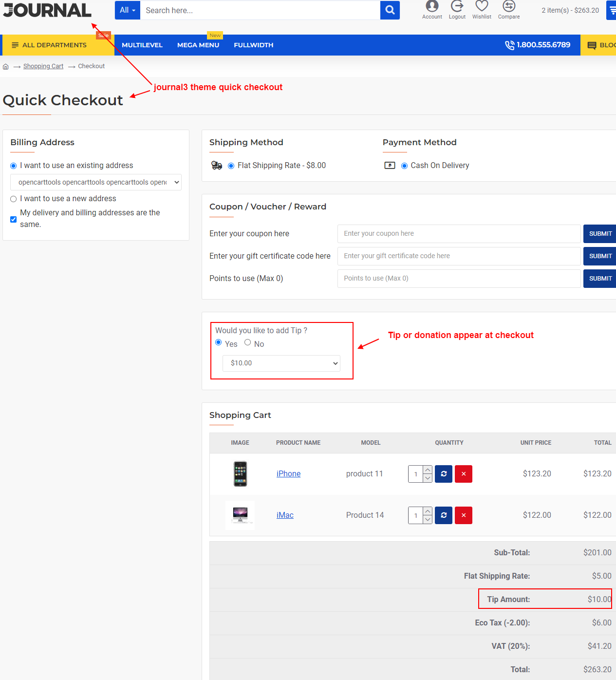Click the refresh quantity icon for iPhone
616x680 pixels.
443,473
